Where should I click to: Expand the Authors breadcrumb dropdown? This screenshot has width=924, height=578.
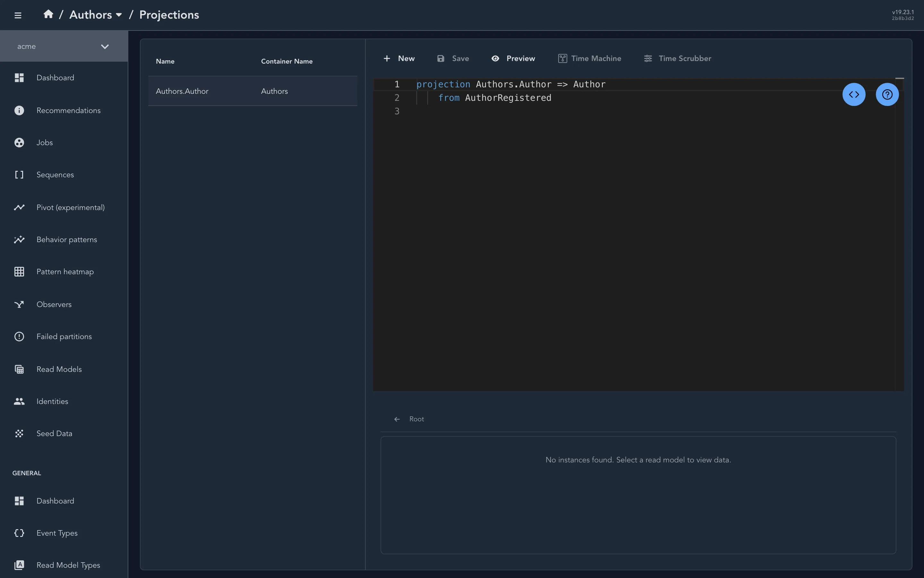click(96, 14)
